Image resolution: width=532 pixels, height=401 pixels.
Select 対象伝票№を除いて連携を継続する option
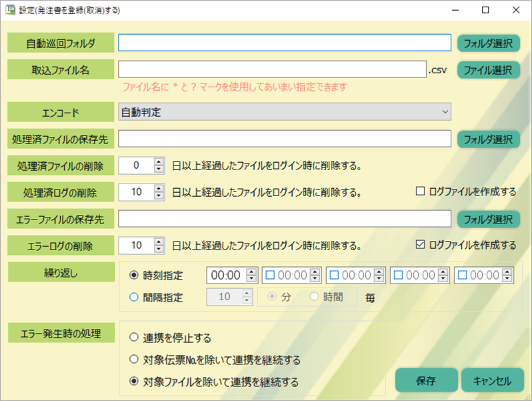(x=134, y=360)
